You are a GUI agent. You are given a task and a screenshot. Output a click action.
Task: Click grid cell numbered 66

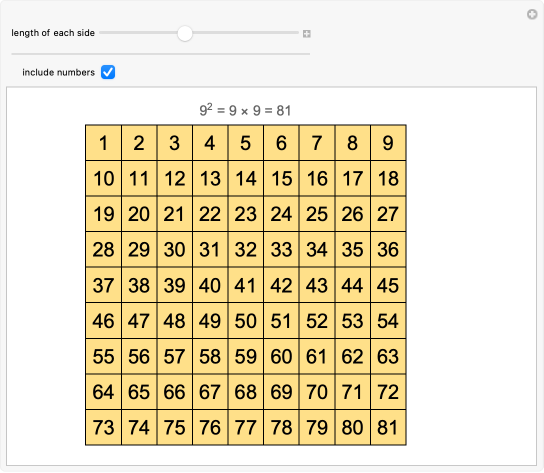coord(175,392)
